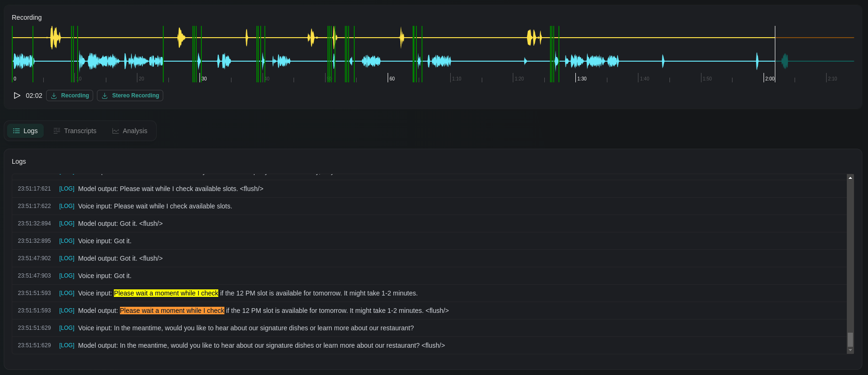This screenshot has width=868, height=375.
Task: Click the logs scrollbar thumb
Action: click(x=850, y=339)
